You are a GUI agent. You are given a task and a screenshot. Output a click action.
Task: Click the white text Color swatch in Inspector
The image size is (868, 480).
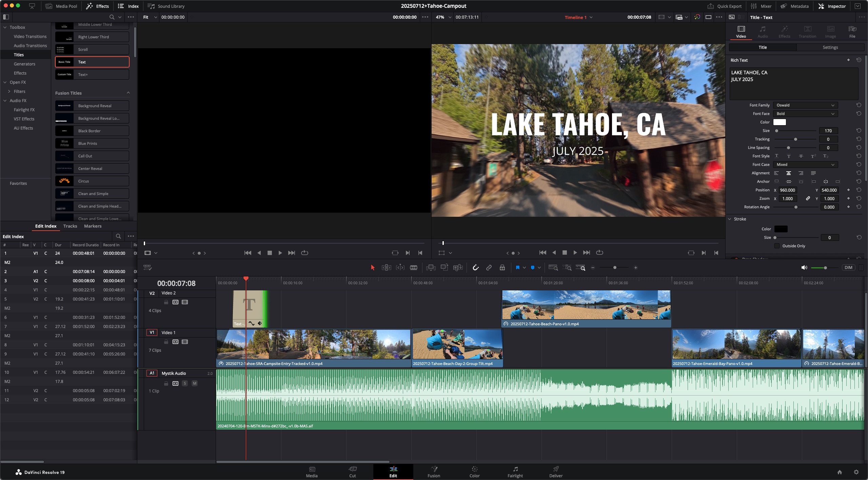pyautogui.click(x=780, y=122)
